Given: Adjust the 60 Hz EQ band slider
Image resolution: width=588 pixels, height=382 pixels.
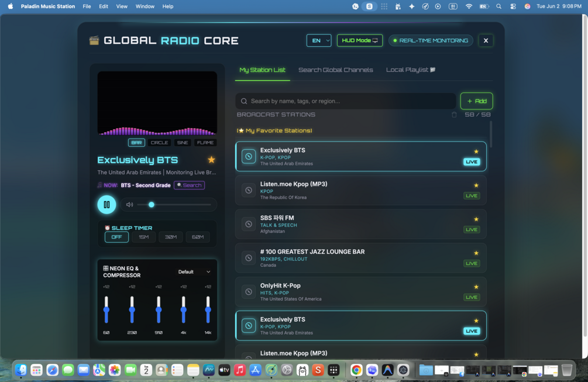Looking at the screenshot, I should (x=106, y=309).
